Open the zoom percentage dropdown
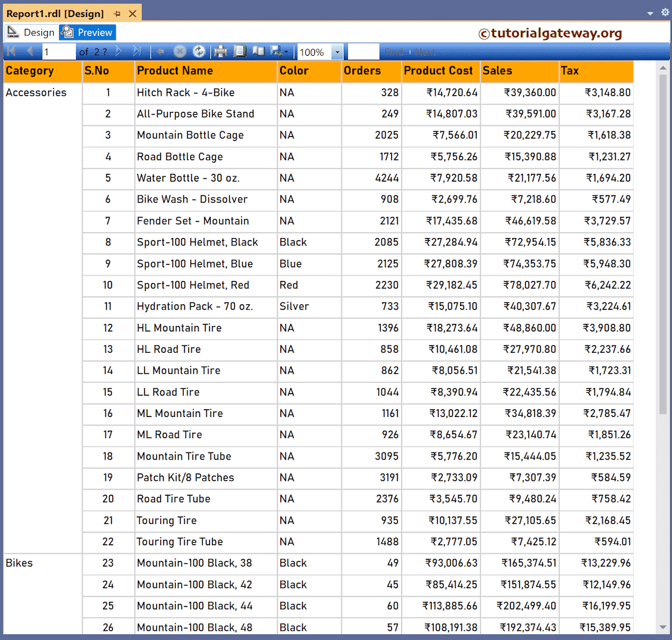The width and height of the screenshot is (672, 640). coord(337,51)
